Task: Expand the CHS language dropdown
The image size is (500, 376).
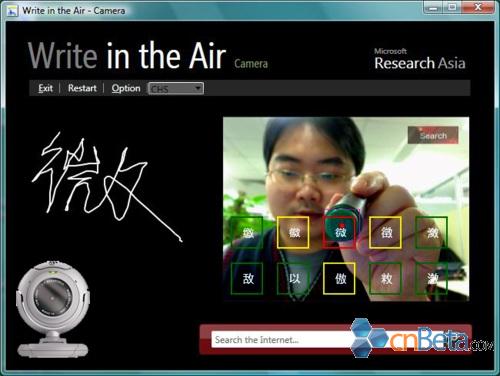Action: 176,88
